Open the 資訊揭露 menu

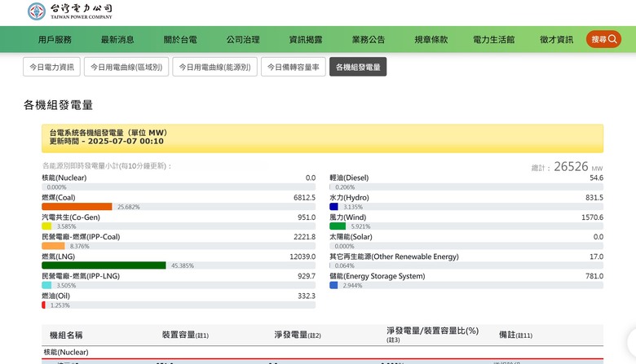click(306, 40)
